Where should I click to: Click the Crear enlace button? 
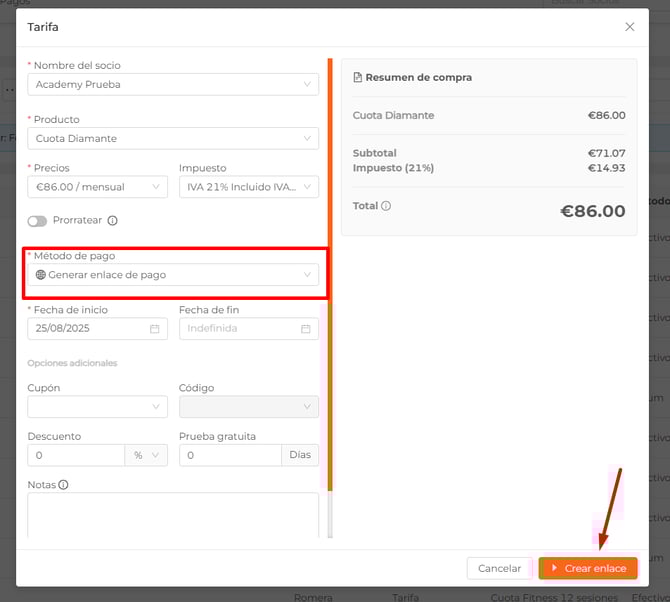pyautogui.click(x=588, y=568)
